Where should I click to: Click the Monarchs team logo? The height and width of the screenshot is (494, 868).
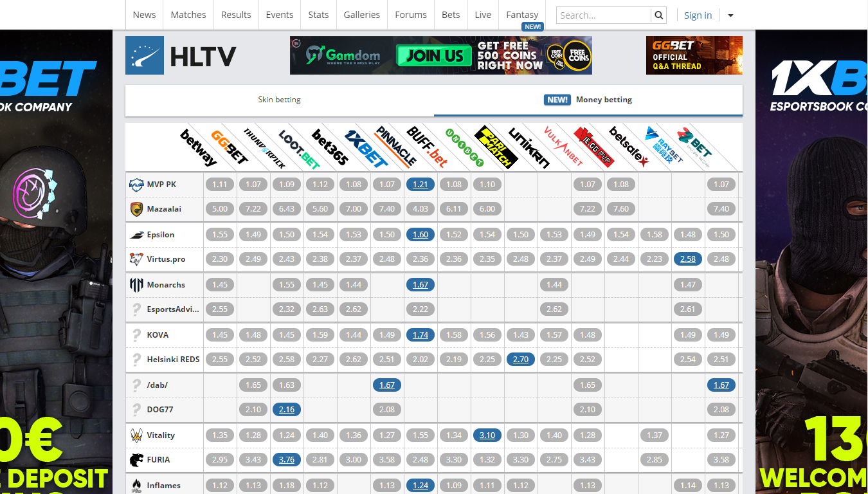tap(136, 285)
